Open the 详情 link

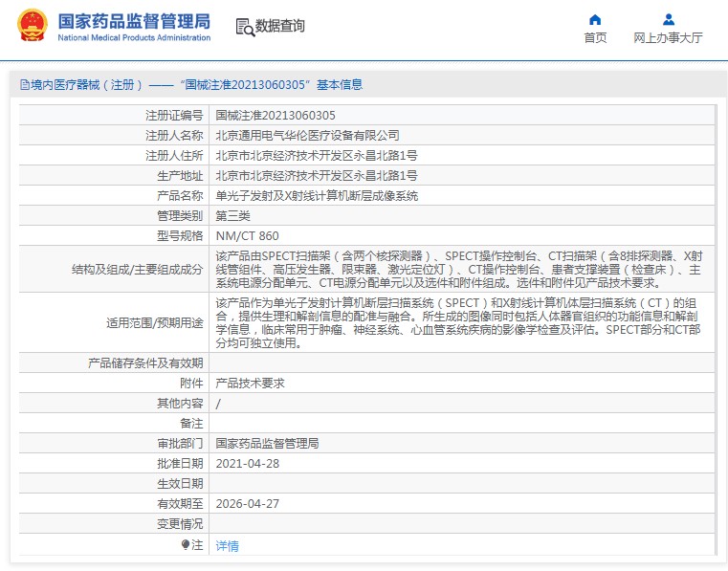(227, 546)
